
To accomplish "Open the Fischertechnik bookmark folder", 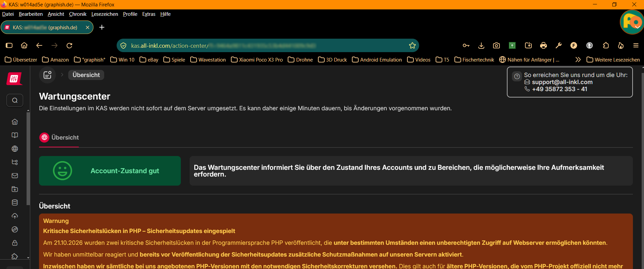I will click(474, 60).
